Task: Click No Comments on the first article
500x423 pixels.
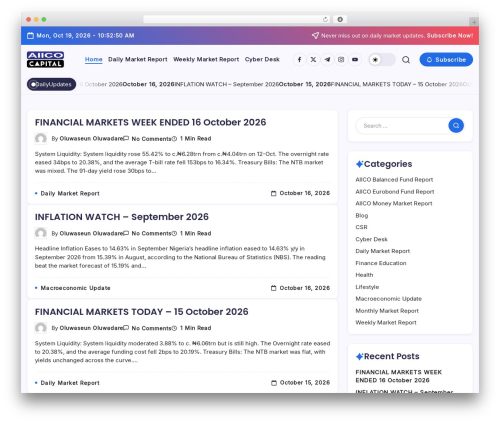Action: [x=151, y=139]
